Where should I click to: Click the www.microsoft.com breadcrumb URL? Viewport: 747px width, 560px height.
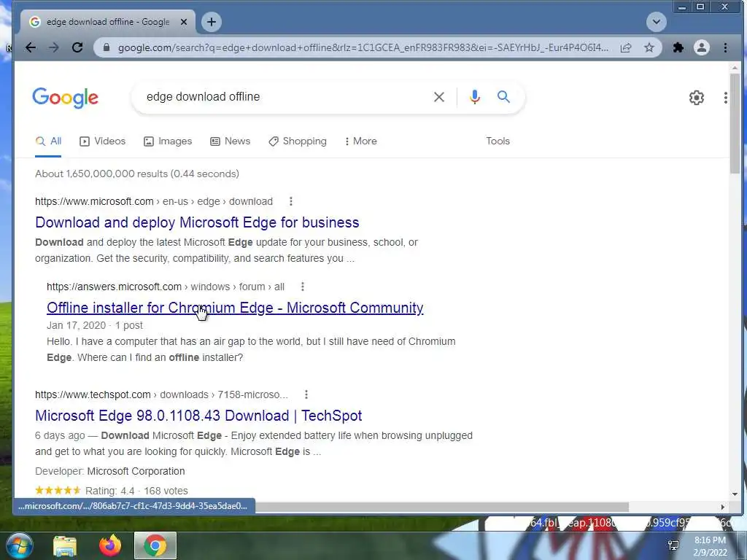pos(154,201)
